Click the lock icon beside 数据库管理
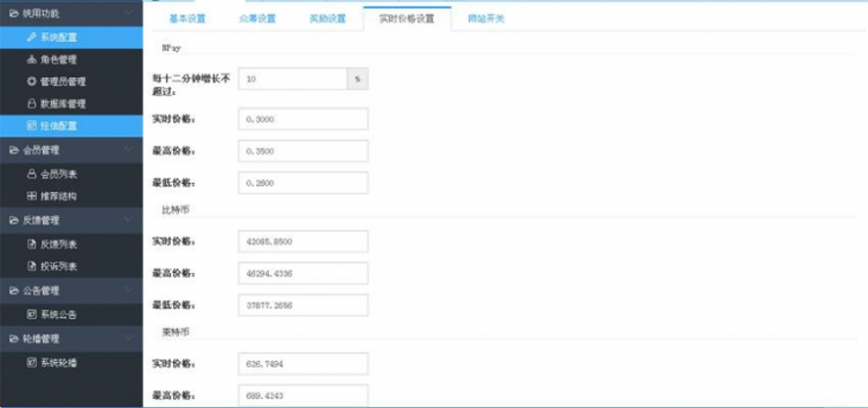 [31, 104]
